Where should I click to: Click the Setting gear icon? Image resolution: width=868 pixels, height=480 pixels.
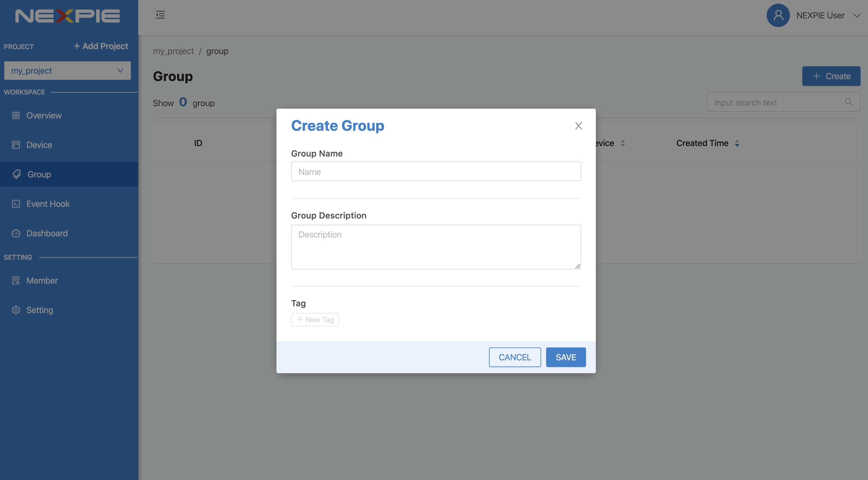[x=16, y=310]
